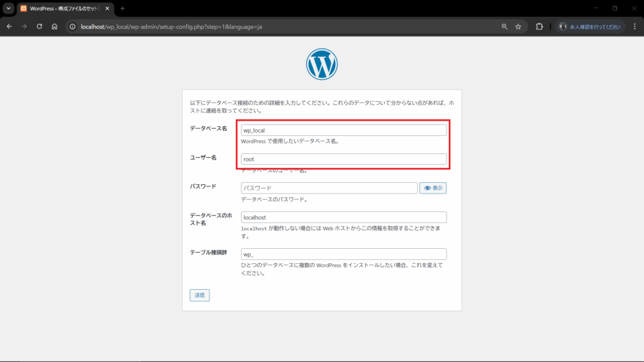Toggle password visibility with 表示 button

tap(433, 188)
